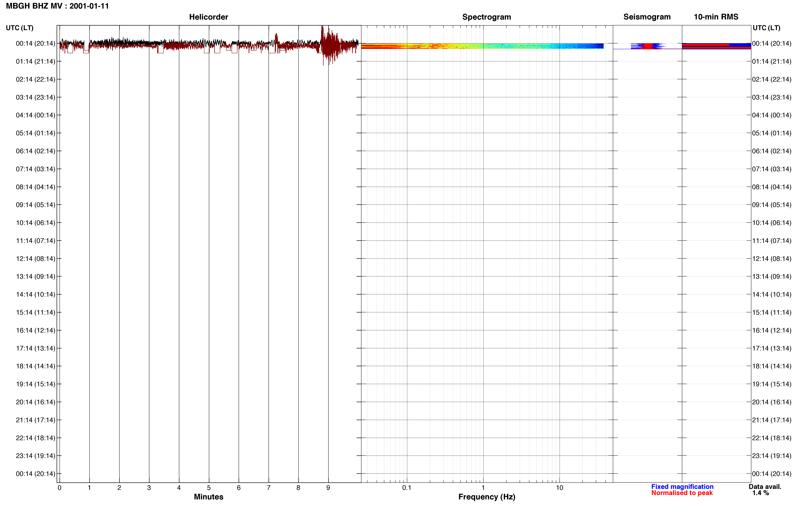This screenshot has height=508, width=812.
Task: Click left time label '10:14 (06:14)'
Action: [x=35, y=223]
